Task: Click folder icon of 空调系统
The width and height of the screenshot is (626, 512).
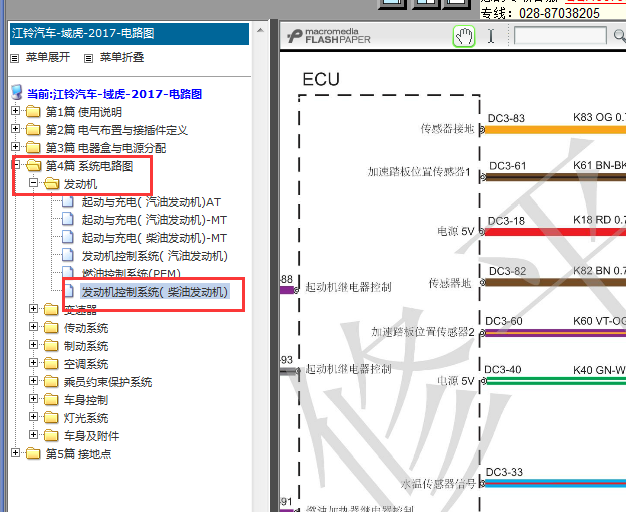Action: pos(51,363)
